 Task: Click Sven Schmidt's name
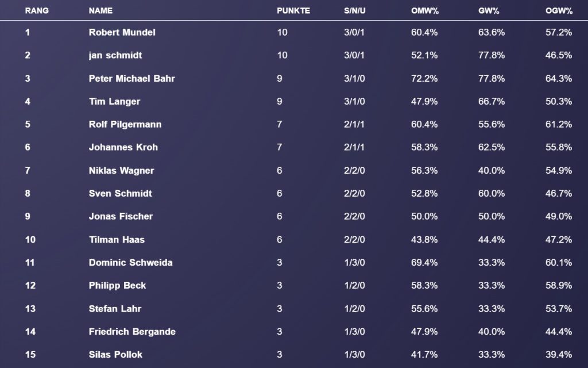point(120,193)
